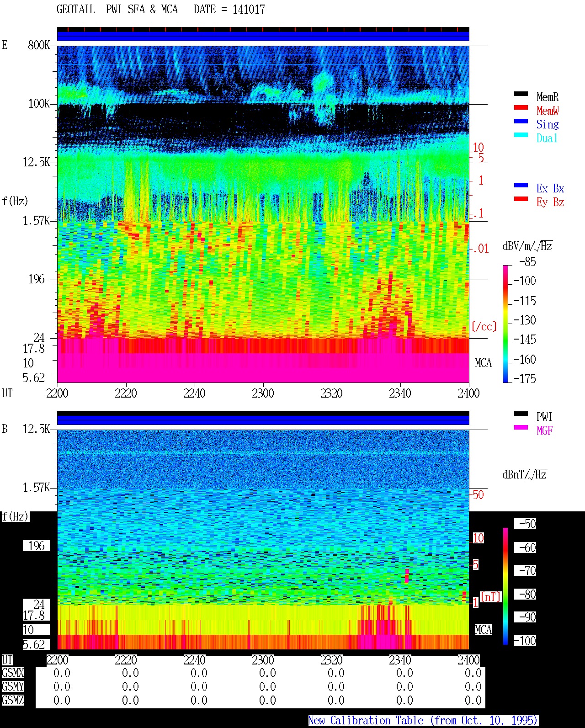Viewport: 585px width, 728px height.
Task: Click the red -50 tick label
Action: point(478,494)
